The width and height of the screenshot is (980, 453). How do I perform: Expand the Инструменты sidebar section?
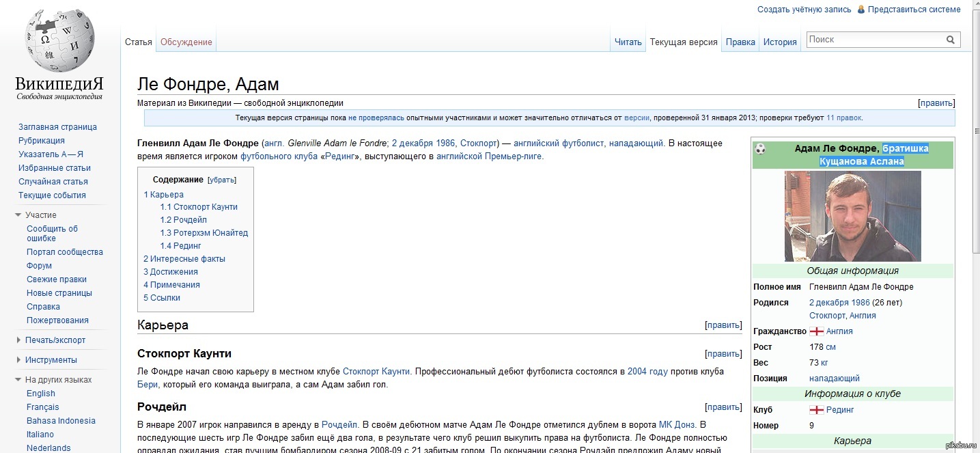[x=18, y=360]
